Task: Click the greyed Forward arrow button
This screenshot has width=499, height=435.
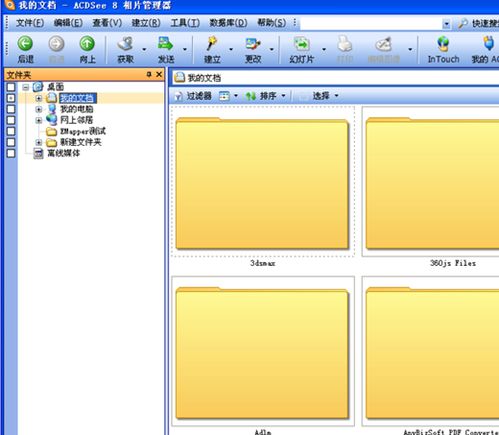Action: pos(56,44)
